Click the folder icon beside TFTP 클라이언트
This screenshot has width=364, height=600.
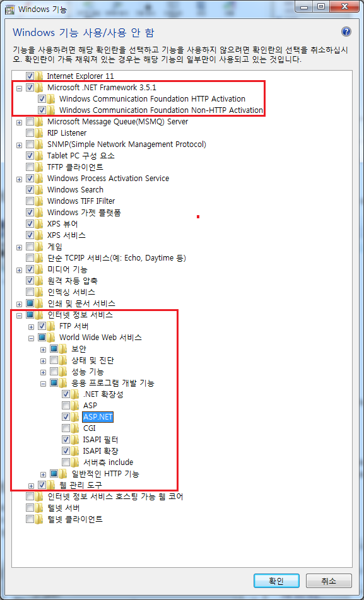coord(39,167)
